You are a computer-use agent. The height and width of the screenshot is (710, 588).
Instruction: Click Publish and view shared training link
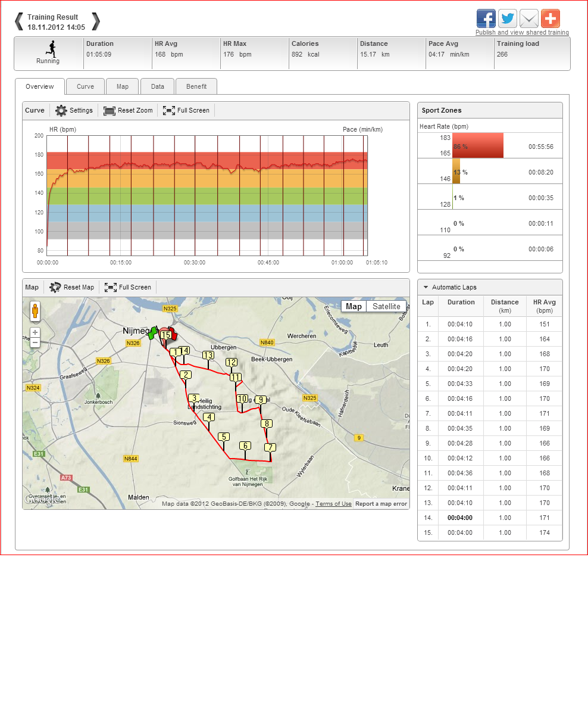pyautogui.click(x=522, y=33)
